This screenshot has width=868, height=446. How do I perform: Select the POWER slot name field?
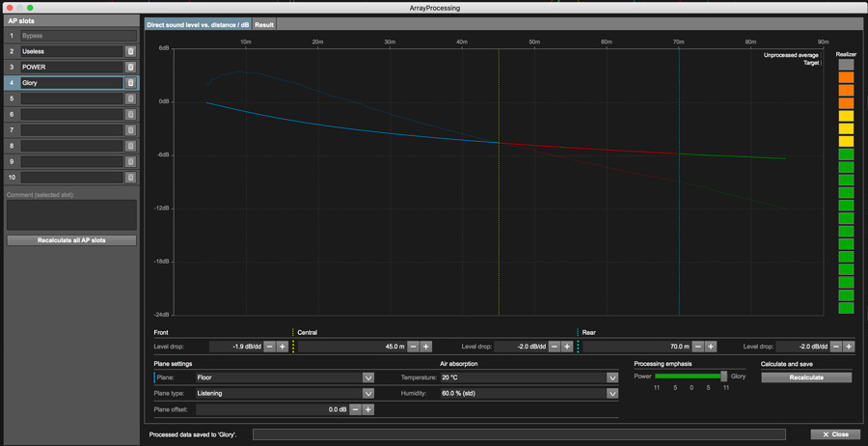[x=71, y=67]
